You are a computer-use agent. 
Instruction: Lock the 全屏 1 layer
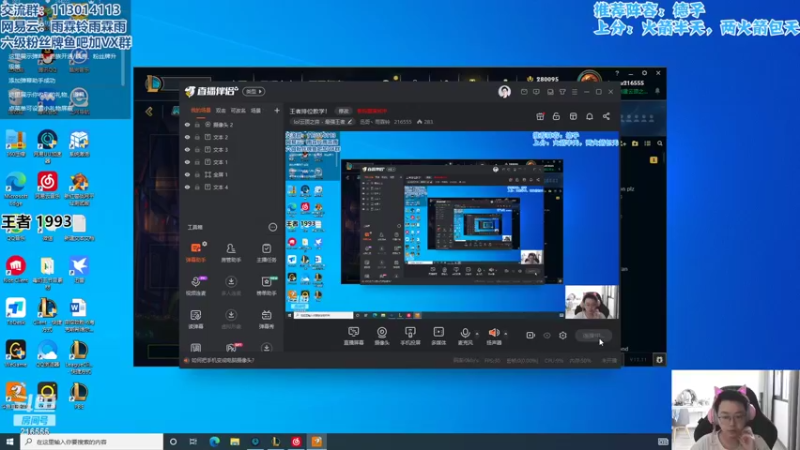(197, 174)
